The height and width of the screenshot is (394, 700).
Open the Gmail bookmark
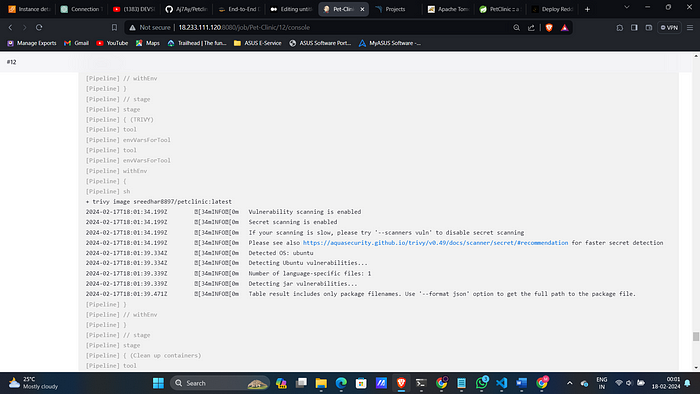(76, 43)
